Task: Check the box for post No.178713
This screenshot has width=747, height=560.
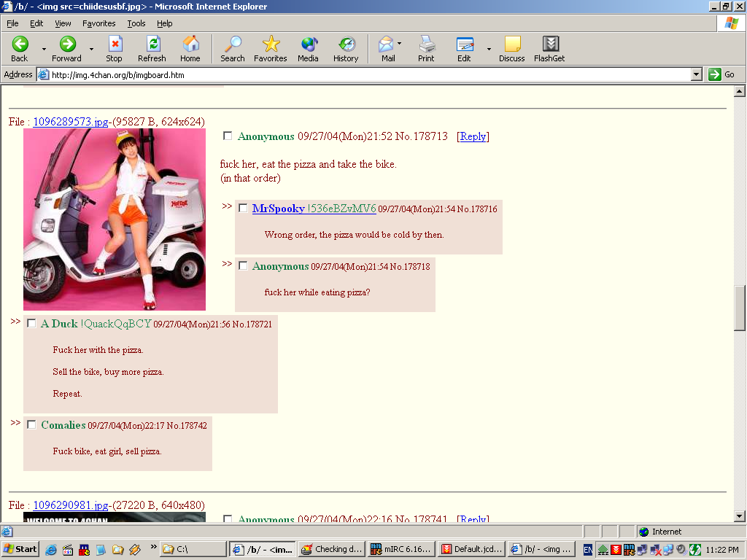Action: pos(228,136)
